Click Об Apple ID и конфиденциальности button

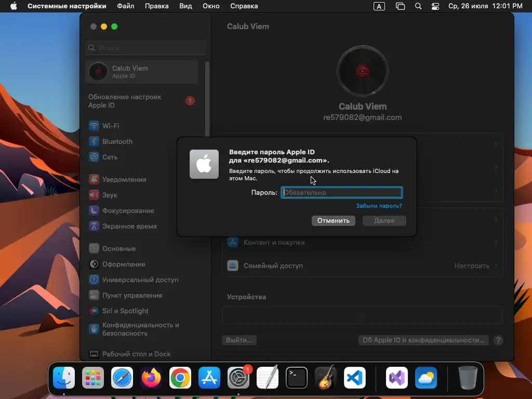click(x=423, y=340)
